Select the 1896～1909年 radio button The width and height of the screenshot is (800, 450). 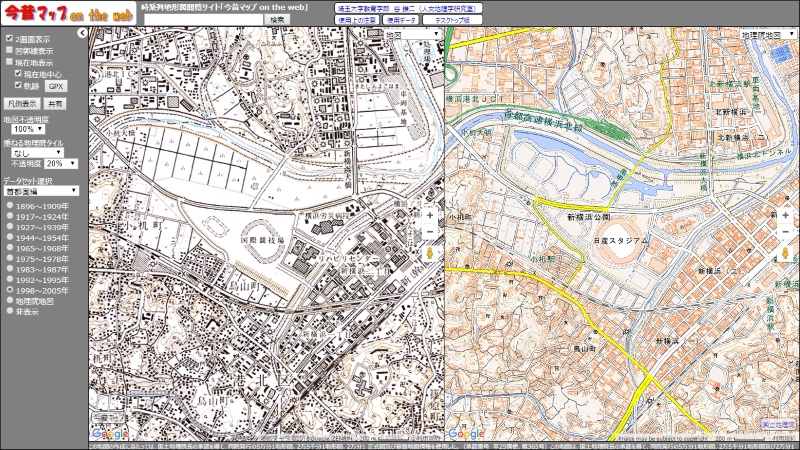coord(10,205)
